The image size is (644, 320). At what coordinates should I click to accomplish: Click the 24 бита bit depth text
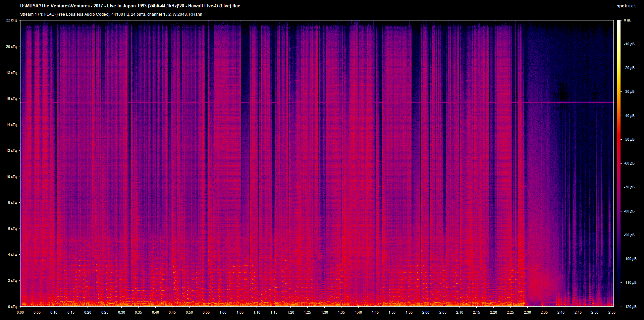(x=138, y=14)
